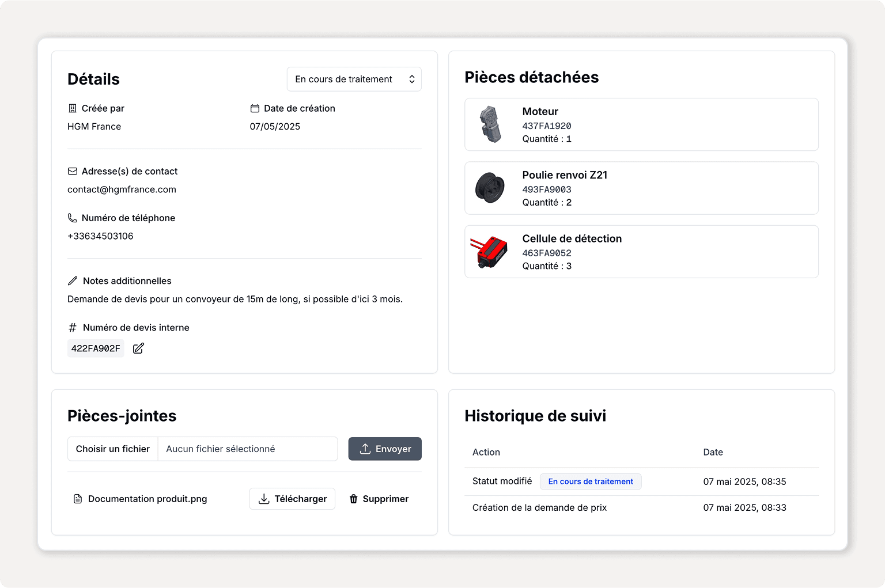The width and height of the screenshot is (885, 588).
Task: Click the envelope icon for contact address
Action: pyautogui.click(x=73, y=171)
